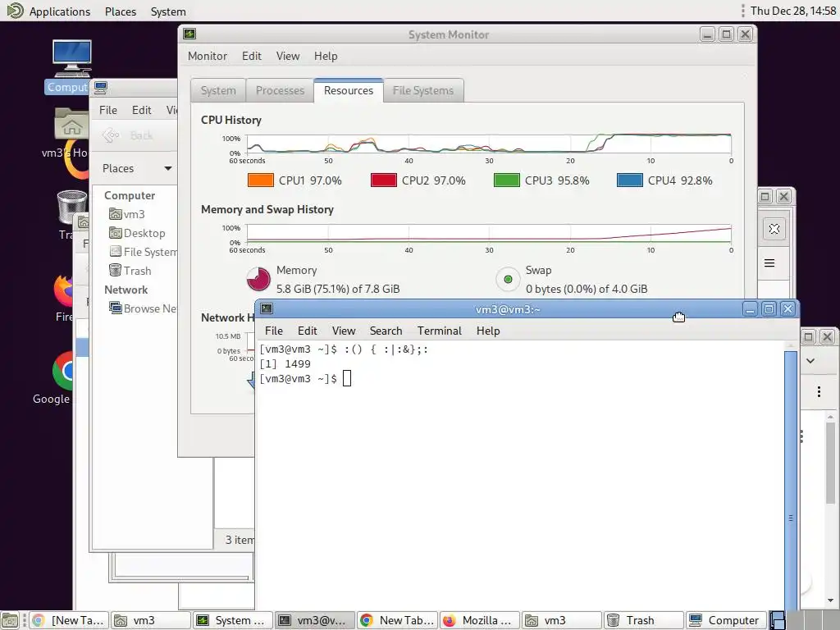
Task: Open the terminal's Search menu
Action: coord(386,331)
